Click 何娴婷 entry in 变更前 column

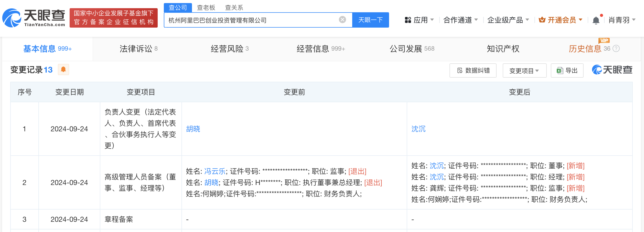coord(274,194)
